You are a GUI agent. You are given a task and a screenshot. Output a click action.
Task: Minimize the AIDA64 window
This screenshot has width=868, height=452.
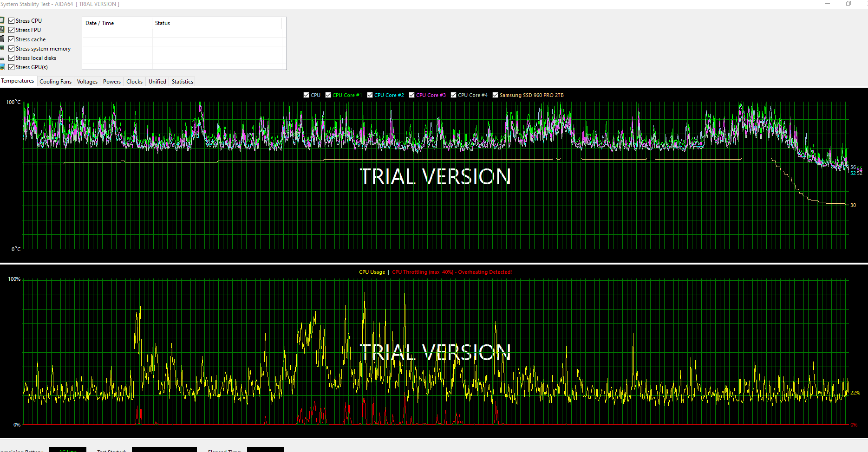pos(828,4)
